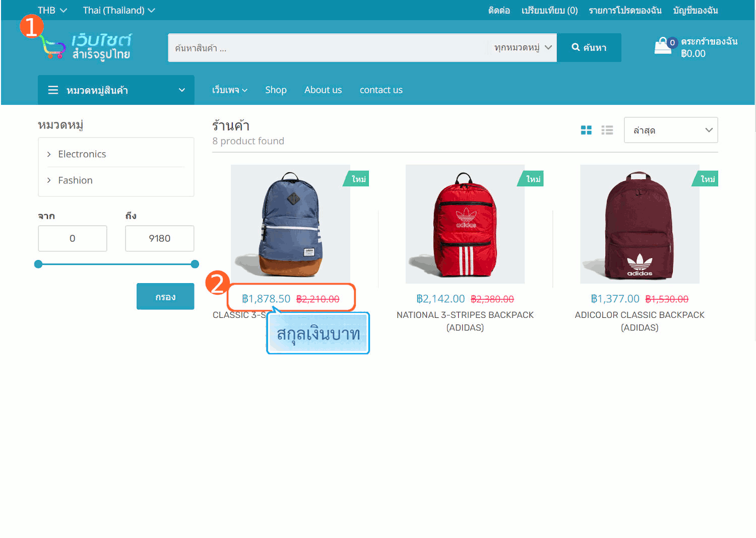Click the left price slider handle
The height and width of the screenshot is (538, 756).
point(38,264)
